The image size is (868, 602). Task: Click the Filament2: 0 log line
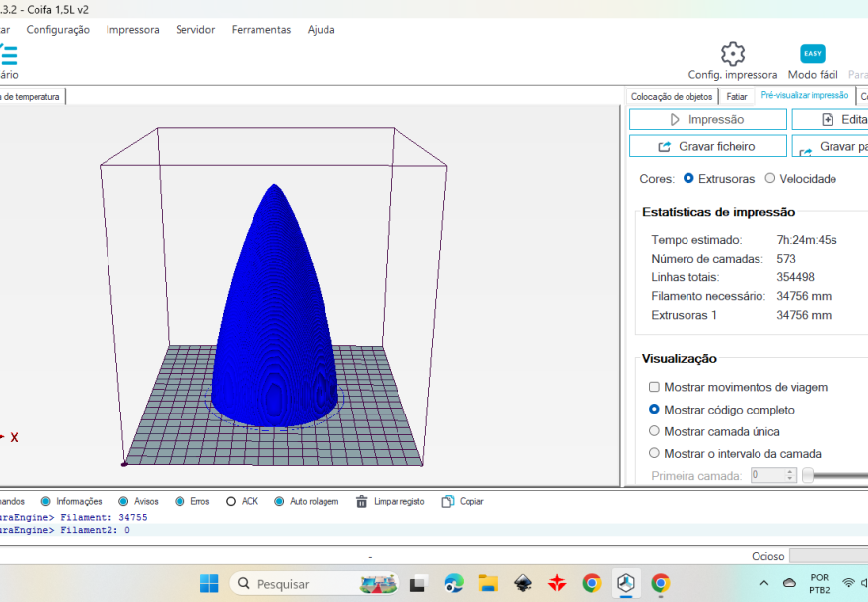coord(65,530)
